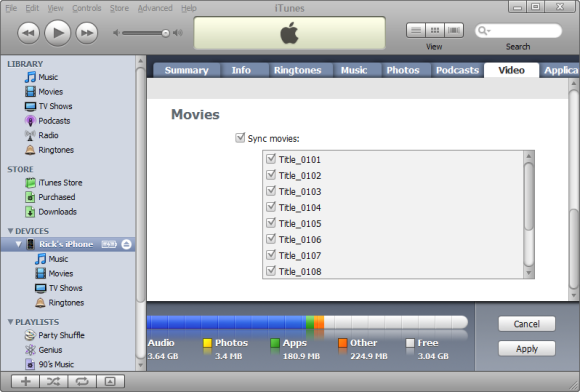Viewport: 580px width, 392px height.
Task: Click the orange Other legend swatch
Action: pos(343,343)
